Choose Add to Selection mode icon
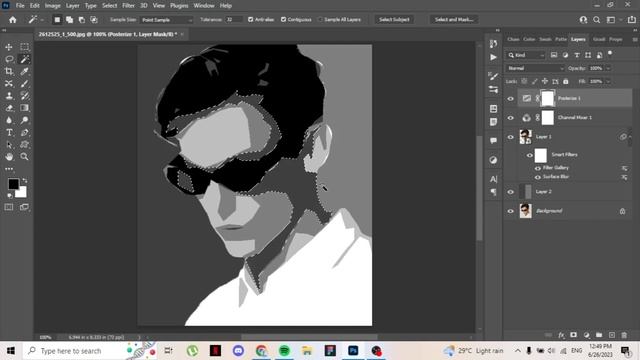 pyautogui.click(x=69, y=20)
